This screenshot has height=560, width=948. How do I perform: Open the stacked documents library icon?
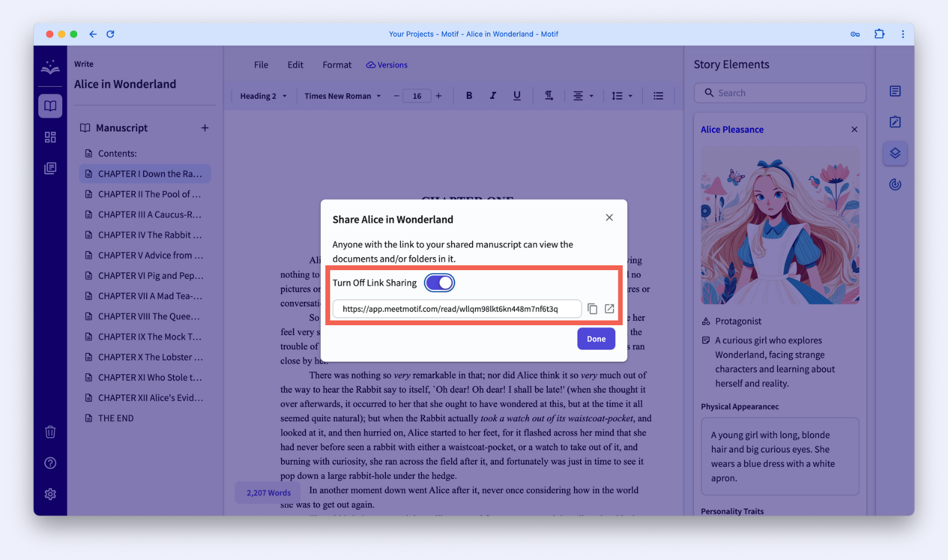click(50, 168)
